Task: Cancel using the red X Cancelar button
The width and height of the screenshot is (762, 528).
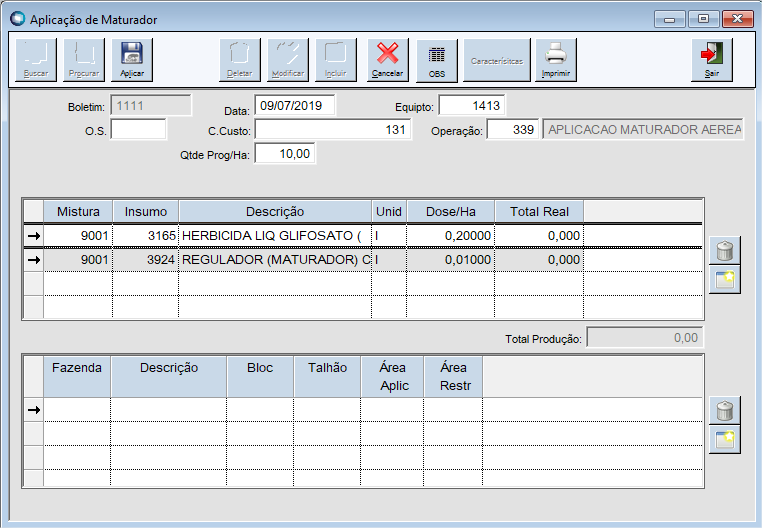Action: [x=387, y=60]
